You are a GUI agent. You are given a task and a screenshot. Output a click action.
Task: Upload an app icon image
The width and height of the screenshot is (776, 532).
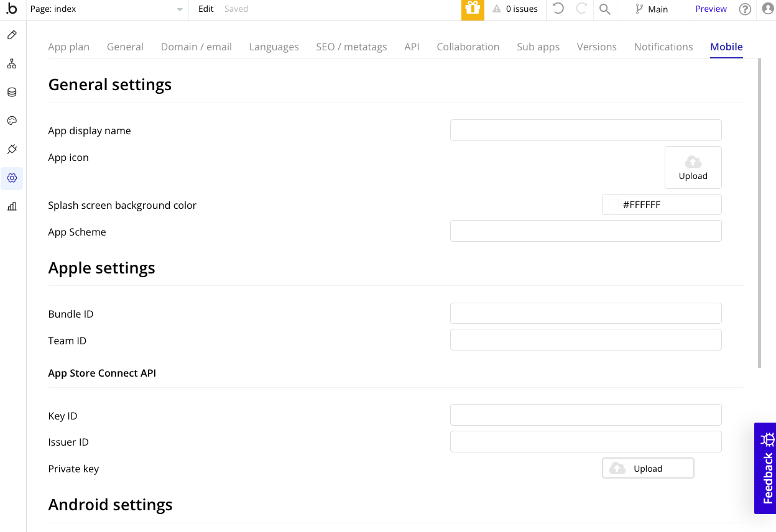tap(693, 167)
